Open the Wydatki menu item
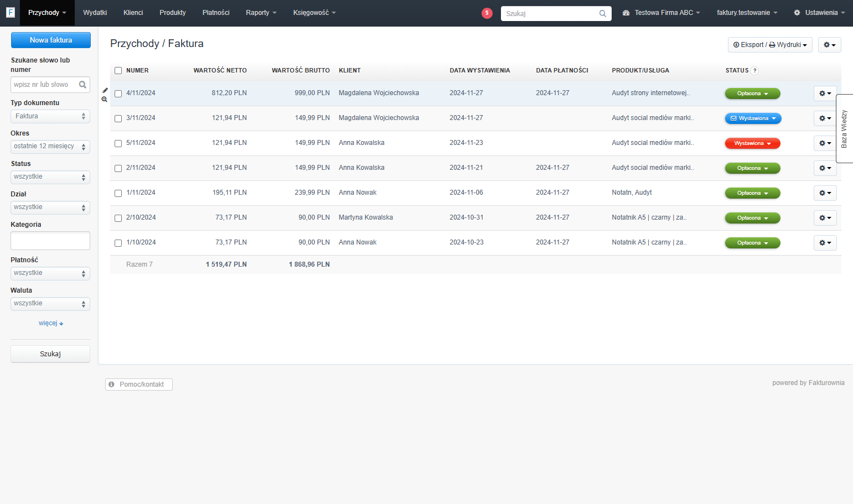 [95, 13]
